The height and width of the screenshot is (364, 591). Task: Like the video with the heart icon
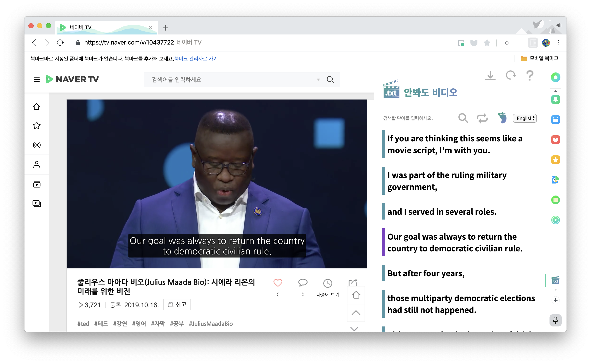click(278, 283)
